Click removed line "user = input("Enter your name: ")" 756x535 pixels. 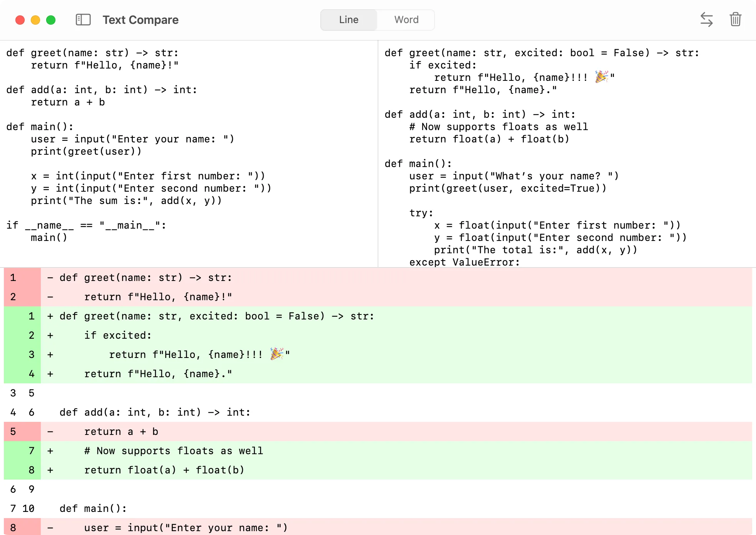[186, 528]
